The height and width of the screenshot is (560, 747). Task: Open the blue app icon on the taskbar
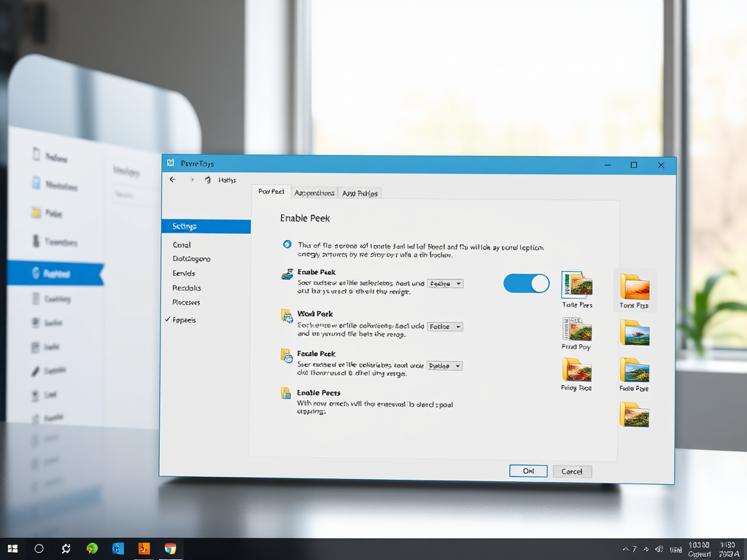(118, 548)
